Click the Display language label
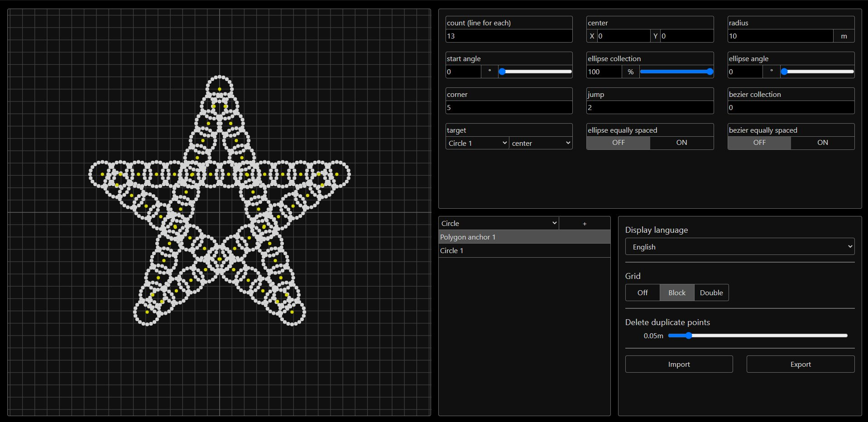This screenshot has height=422, width=868. point(656,230)
